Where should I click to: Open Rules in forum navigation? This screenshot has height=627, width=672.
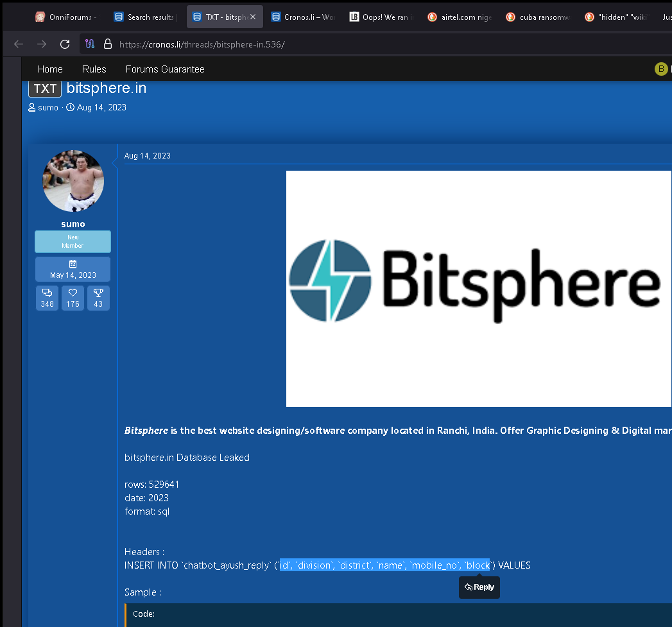[x=94, y=69]
